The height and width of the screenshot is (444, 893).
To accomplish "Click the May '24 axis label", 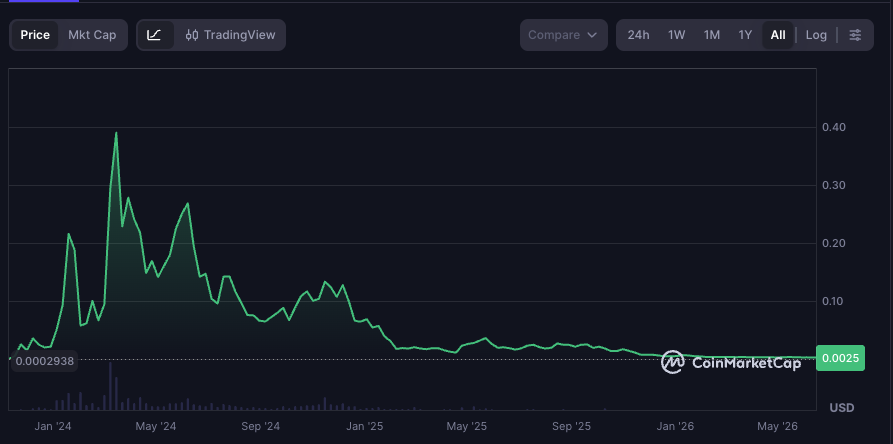I will [155, 426].
